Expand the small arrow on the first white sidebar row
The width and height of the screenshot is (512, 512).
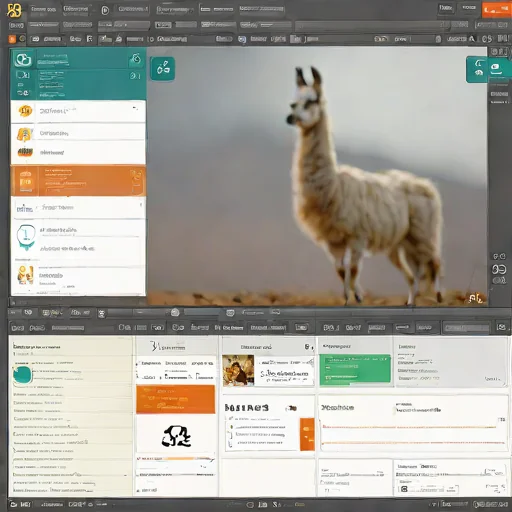(x=135, y=108)
